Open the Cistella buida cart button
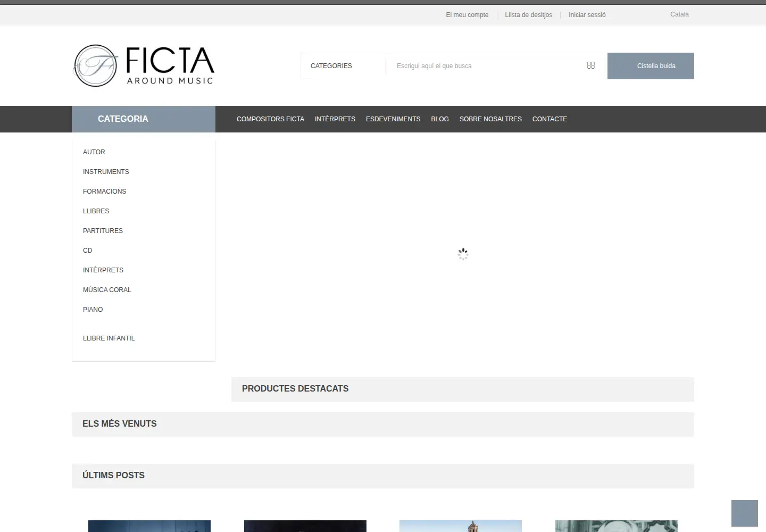The image size is (766, 532). 651,66
